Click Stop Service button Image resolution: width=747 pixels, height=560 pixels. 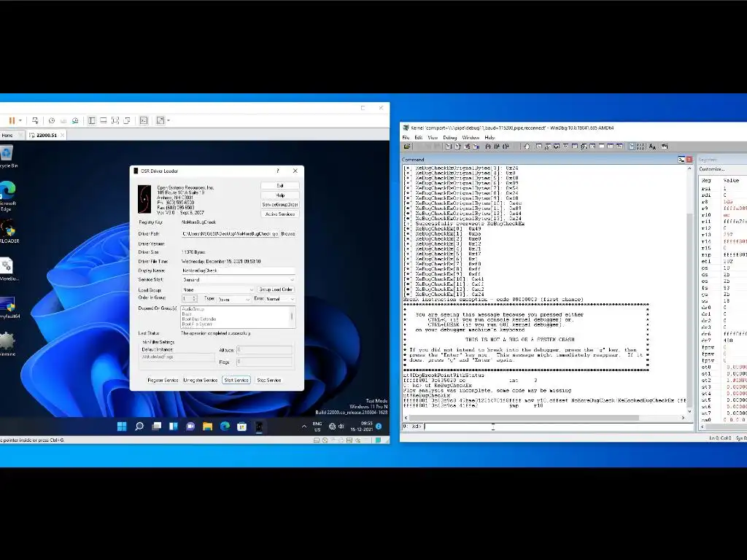(269, 380)
